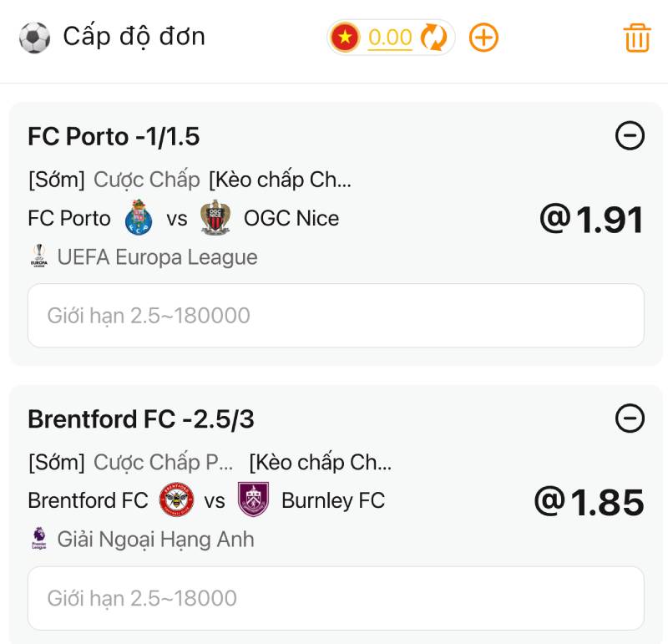Screen dimensions: 668x644
Task: Enter stake in the 2.5~180000 limit field
Action: coord(336,316)
